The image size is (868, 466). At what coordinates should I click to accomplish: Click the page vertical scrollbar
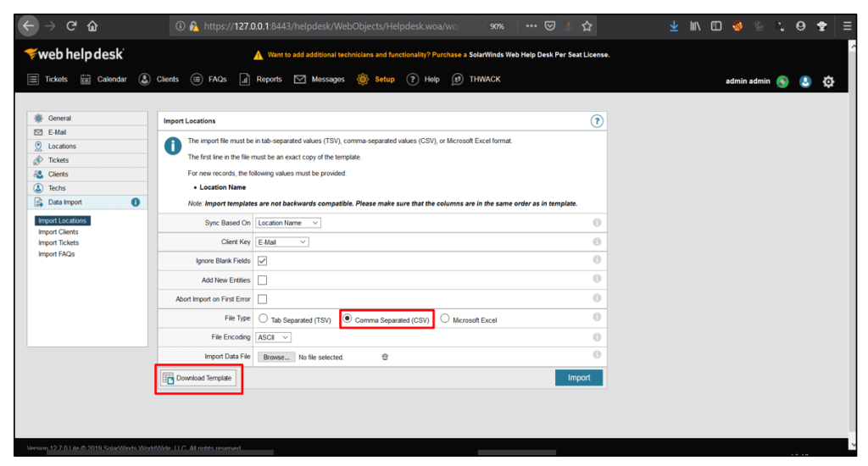[853, 238]
